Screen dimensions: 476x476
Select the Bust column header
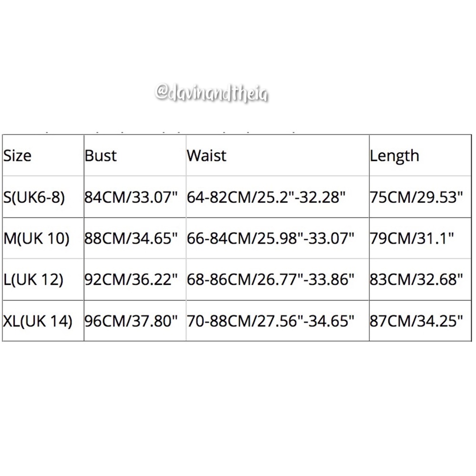100,156
